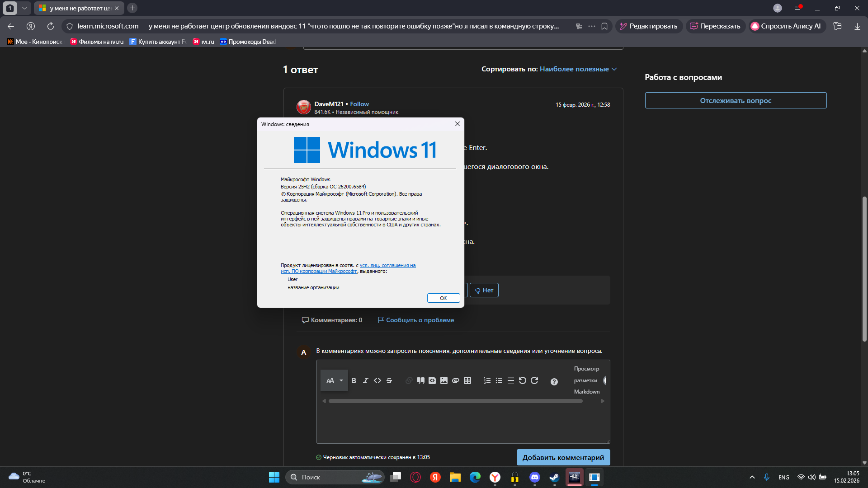Toggle the Markdown preview switch
This screenshot has width=868, height=488.
pos(606,380)
